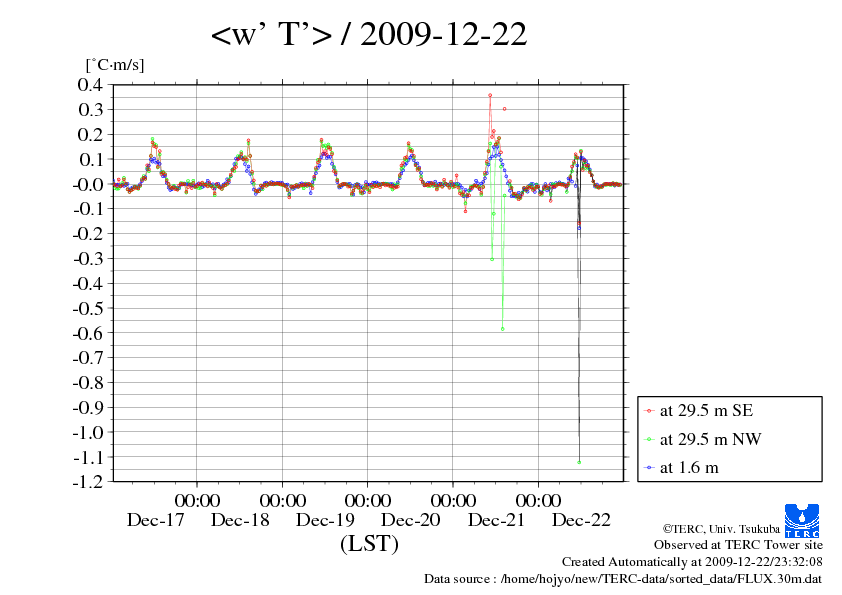The image size is (842, 595).
Task: Click the y-axis label -0.2
Action: pos(88,234)
